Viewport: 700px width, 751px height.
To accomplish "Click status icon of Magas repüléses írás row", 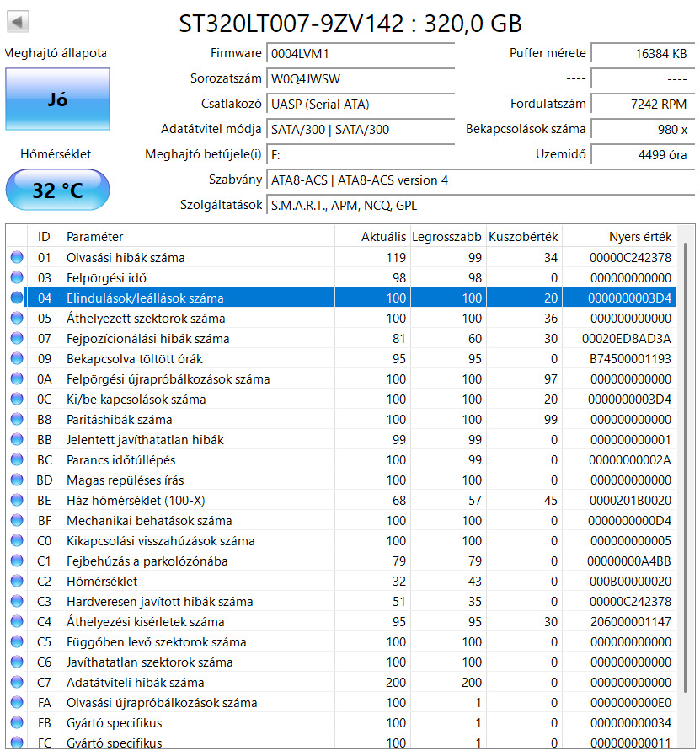I will click(17, 480).
